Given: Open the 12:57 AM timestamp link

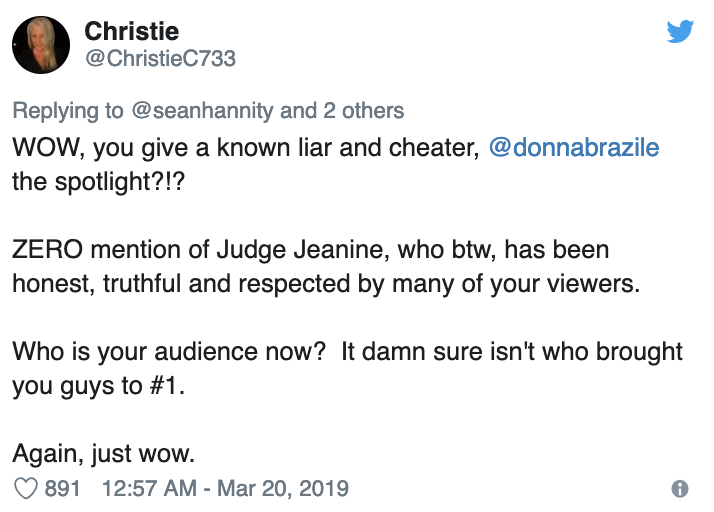Looking at the screenshot, I should click(149, 488).
